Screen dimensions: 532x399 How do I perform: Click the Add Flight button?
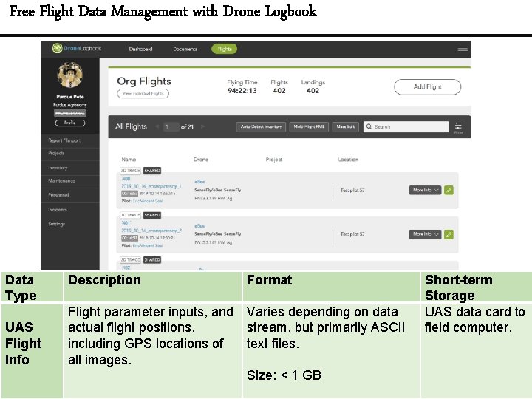[428, 87]
